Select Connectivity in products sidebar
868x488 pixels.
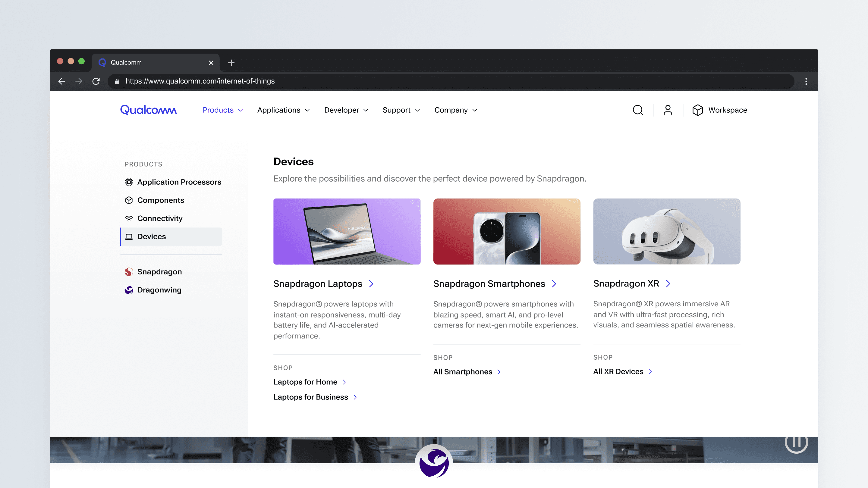click(x=160, y=218)
